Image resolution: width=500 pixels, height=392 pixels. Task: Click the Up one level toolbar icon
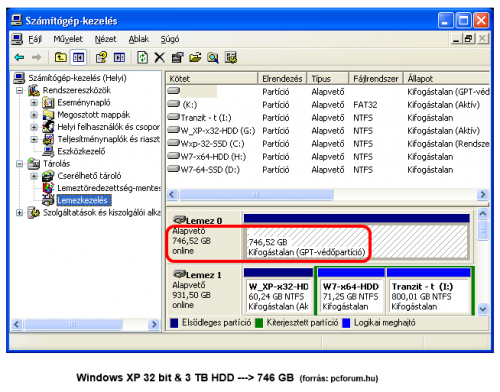[60, 58]
